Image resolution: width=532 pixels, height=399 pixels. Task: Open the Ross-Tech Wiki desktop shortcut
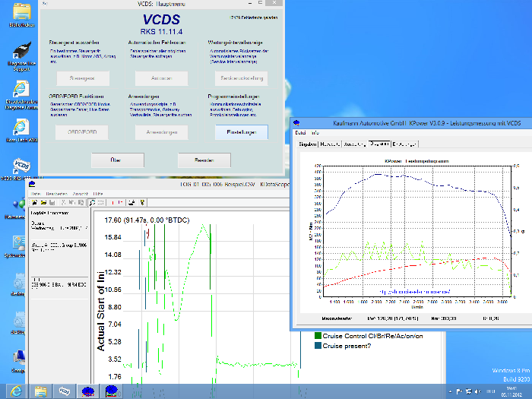tap(21, 130)
